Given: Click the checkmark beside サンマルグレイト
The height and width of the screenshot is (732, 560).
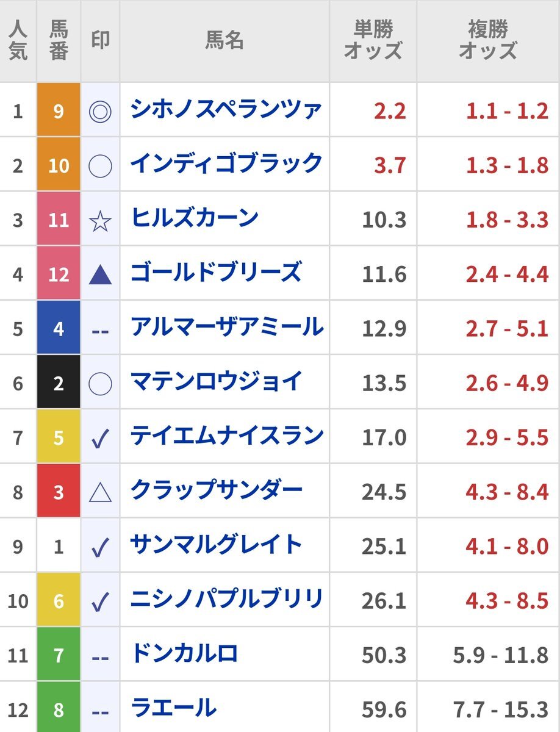Looking at the screenshot, I should pyautogui.click(x=100, y=547).
